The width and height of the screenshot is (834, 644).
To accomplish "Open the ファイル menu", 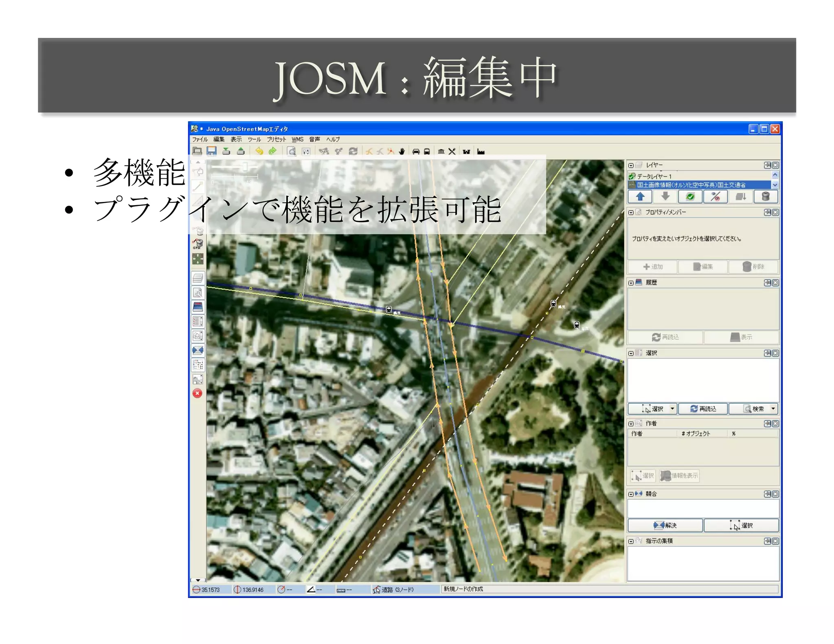I will [200, 139].
